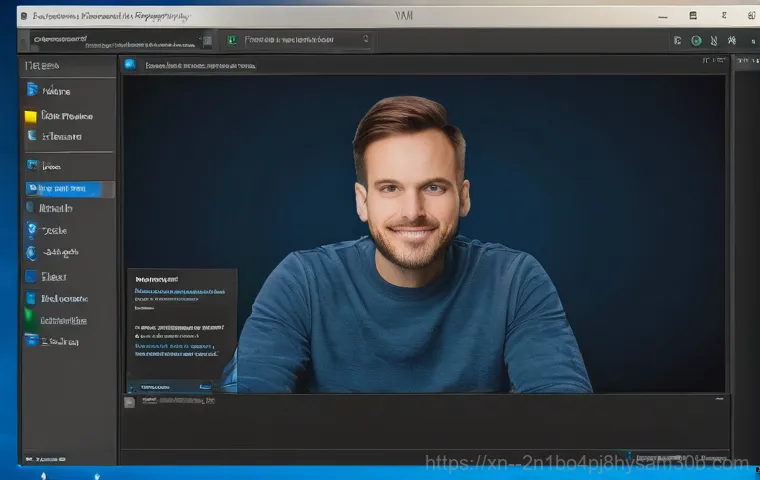
Task: Click the gray file icon below the preview
Action: (x=129, y=402)
